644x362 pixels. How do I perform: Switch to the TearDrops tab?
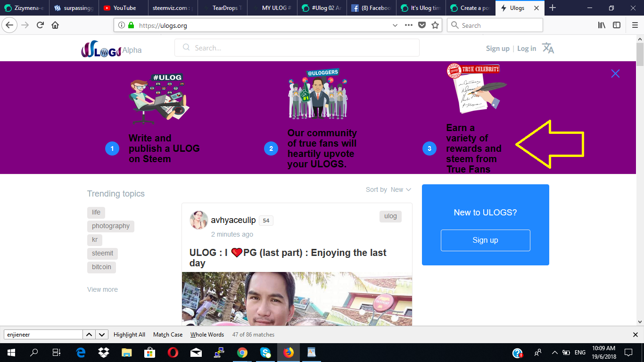pos(223,8)
